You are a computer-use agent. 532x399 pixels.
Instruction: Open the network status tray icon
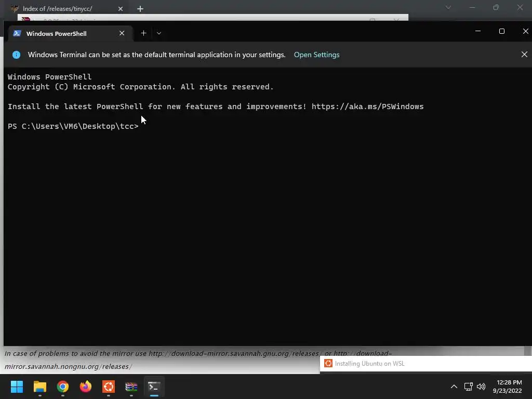tap(468, 387)
